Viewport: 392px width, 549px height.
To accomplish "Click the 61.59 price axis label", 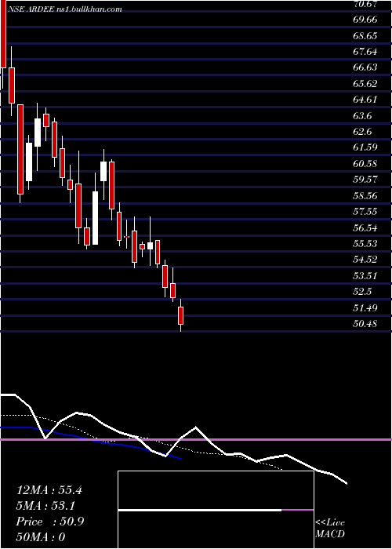I will tap(365, 147).
